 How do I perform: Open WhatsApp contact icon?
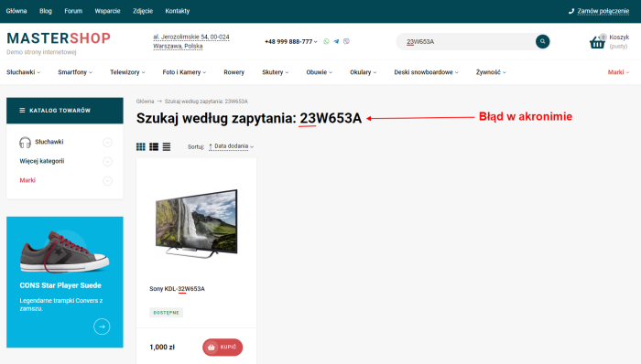(x=326, y=41)
